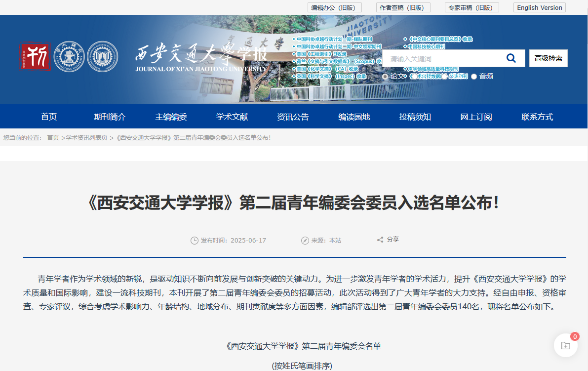588x371 pixels.
Task: Open 作者查稿（旧版） link
Action: pos(403,7)
